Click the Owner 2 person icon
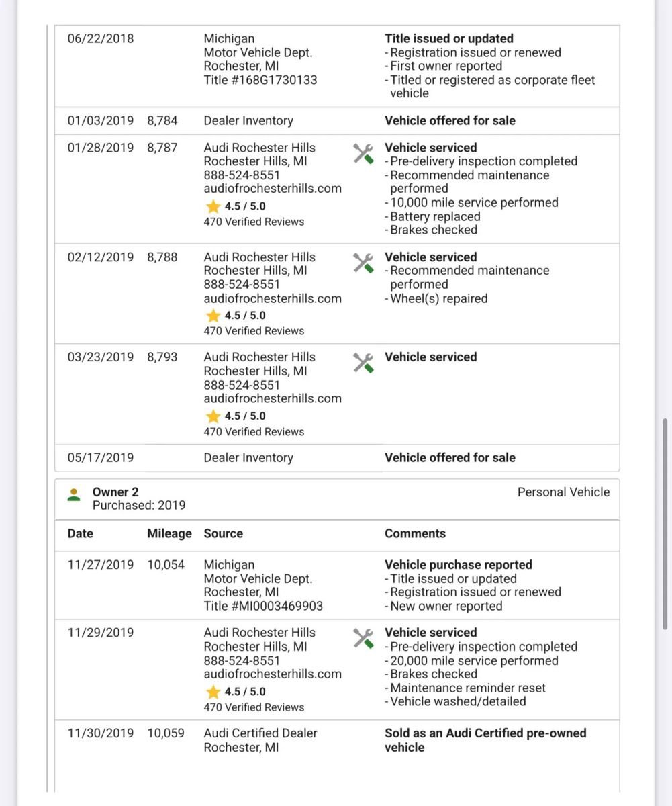The image size is (672, 806). coord(75,495)
